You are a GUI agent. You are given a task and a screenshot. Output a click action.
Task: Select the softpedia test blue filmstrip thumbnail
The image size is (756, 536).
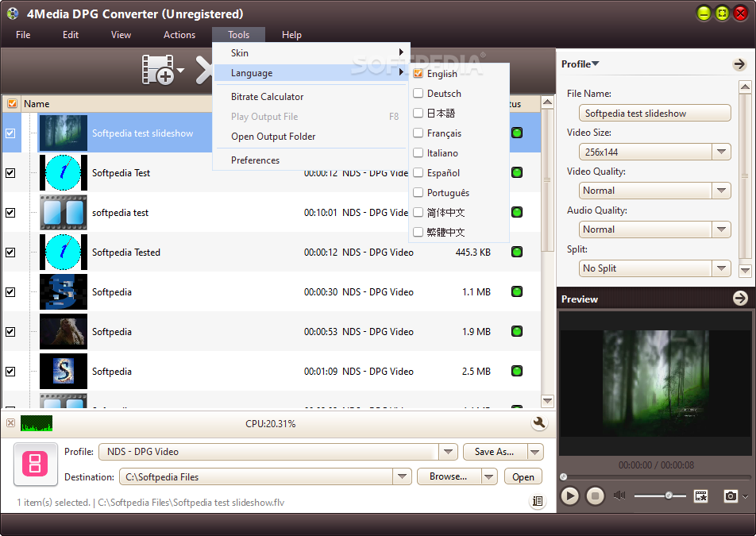pyautogui.click(x=64, y=213)
